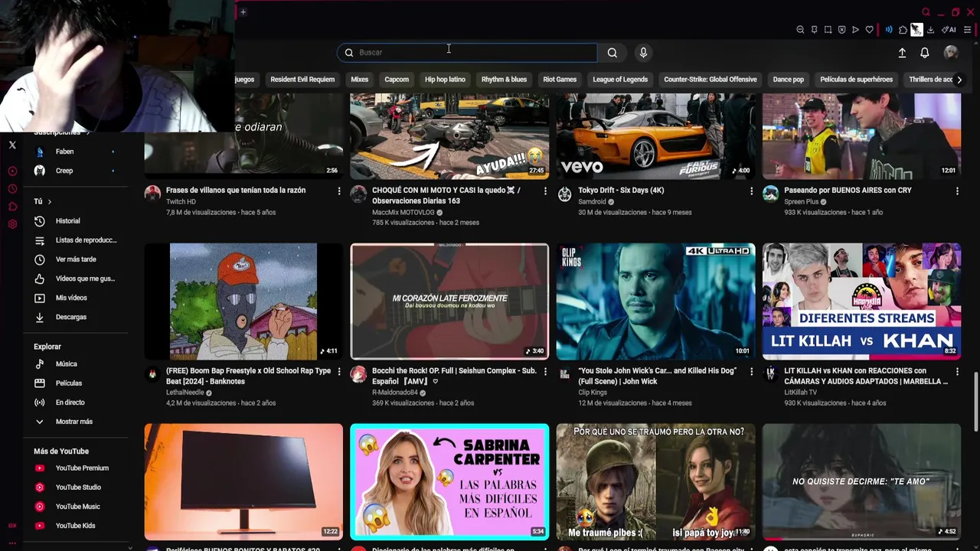Click the upload/create arrow icon
The width and height of the screenshot is (980, 551).
[x=902, y=53]
